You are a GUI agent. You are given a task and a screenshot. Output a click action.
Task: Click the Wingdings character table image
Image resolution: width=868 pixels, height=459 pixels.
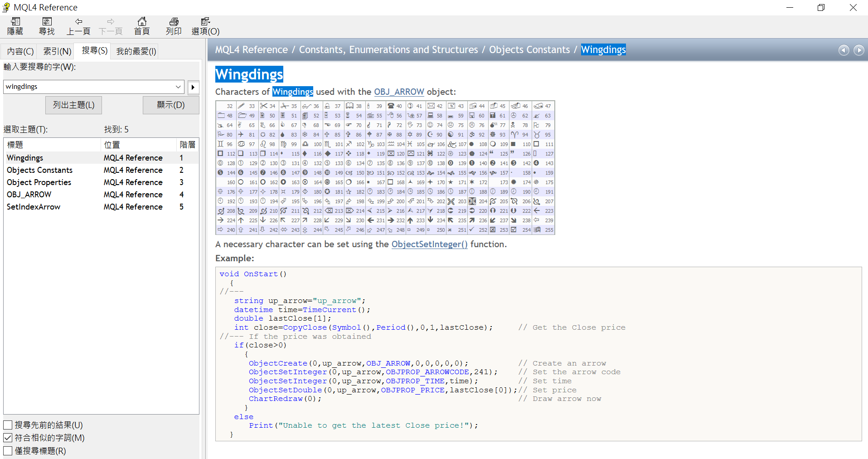[x=385, y=167]
